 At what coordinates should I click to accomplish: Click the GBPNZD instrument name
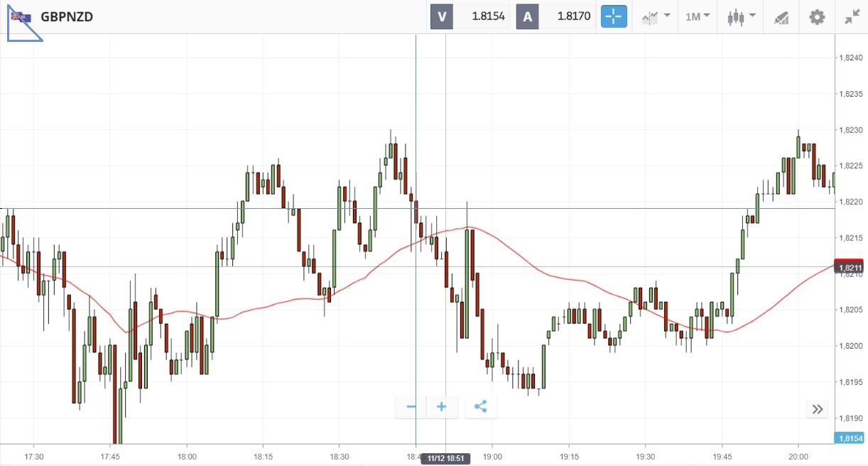[x=67, y=17]
